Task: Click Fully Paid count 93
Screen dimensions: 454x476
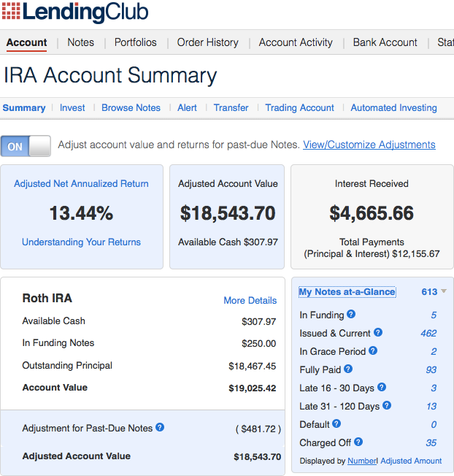Action: pyautogui.click(x=431, y=369)
